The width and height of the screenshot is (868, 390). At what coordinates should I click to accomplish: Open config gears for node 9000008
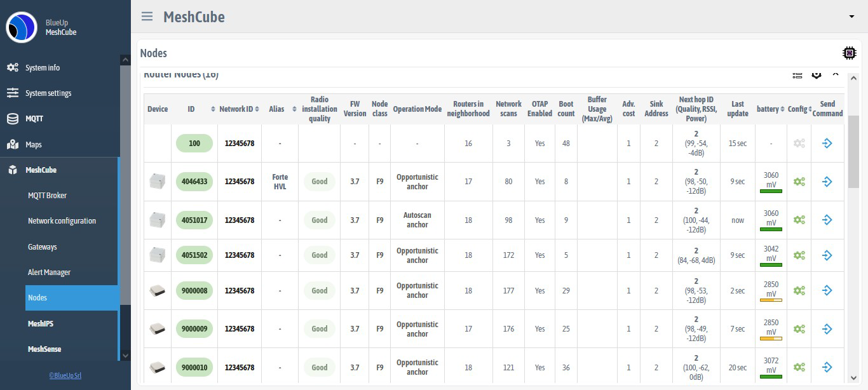coord(799,291)
